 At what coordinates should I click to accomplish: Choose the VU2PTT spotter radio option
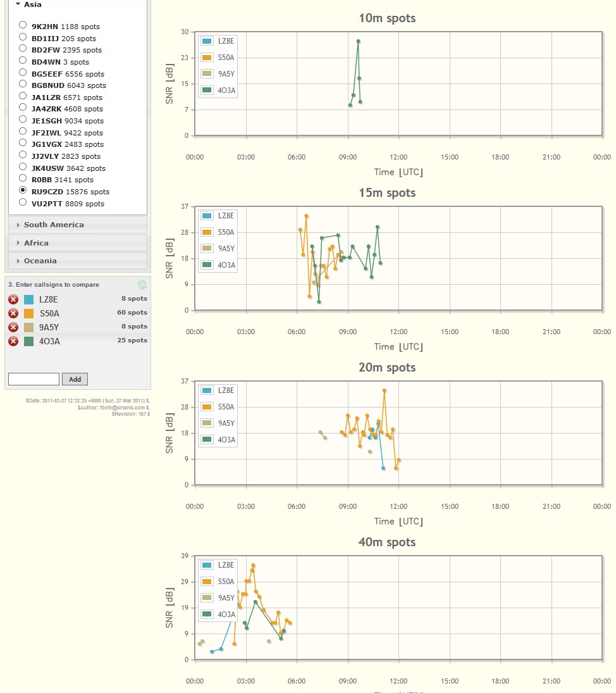click(23, 203)
